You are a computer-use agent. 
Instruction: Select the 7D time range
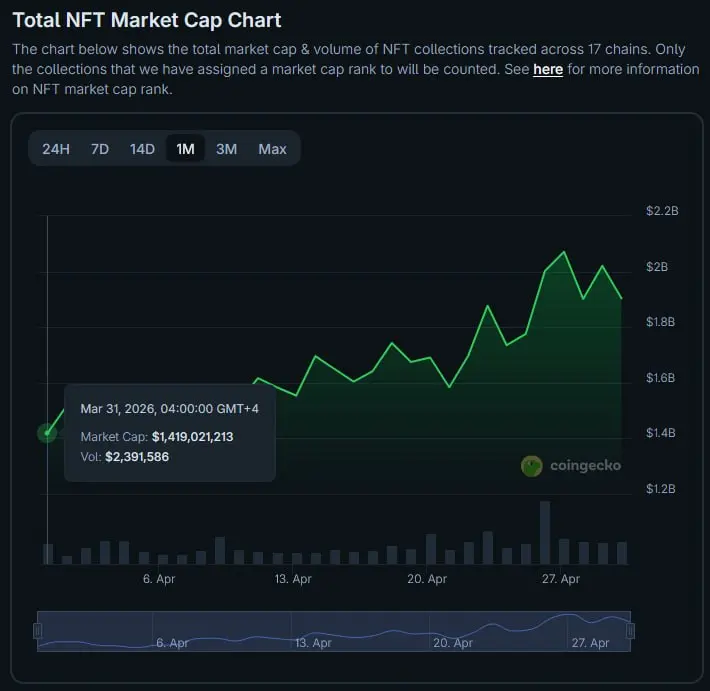[100, 149]
